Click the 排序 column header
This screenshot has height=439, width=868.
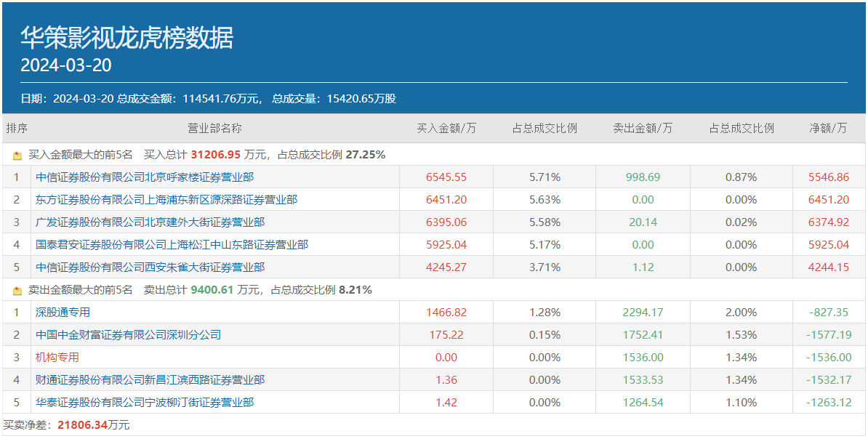(x=17, y=129)
